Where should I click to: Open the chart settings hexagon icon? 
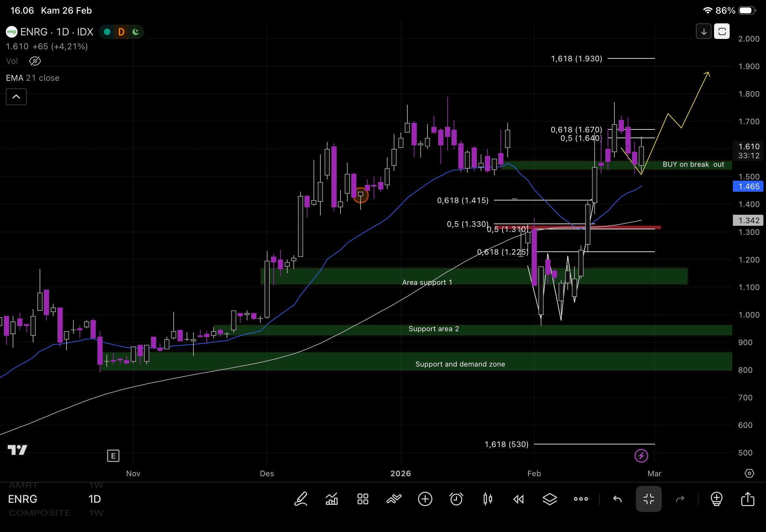point(749,473)
